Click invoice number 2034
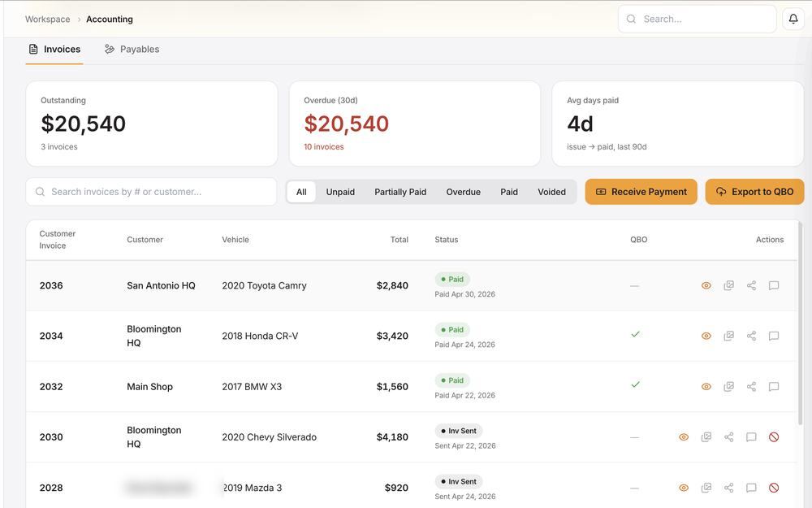The height and width of the screenshot is (508, 812). tap(51, 336)
